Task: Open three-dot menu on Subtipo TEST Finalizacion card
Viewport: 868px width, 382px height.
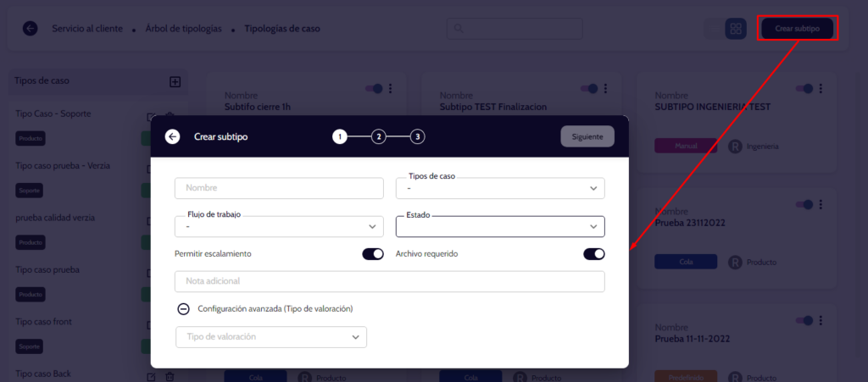Action: tap(606, 89)
